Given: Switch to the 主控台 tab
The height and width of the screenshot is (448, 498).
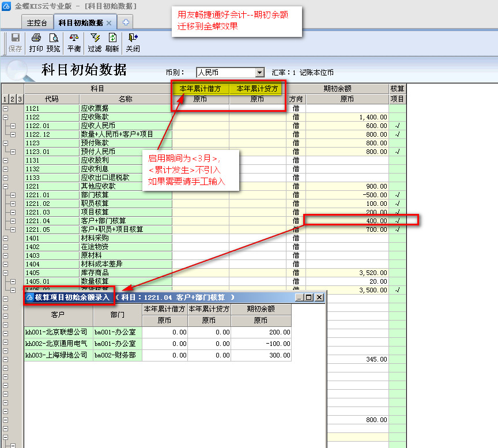Looking at the screenshot, I should point(37,22).
